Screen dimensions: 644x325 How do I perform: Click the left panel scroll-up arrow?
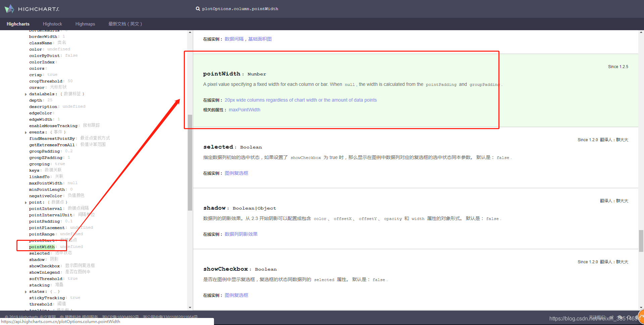tap(190, 33)
